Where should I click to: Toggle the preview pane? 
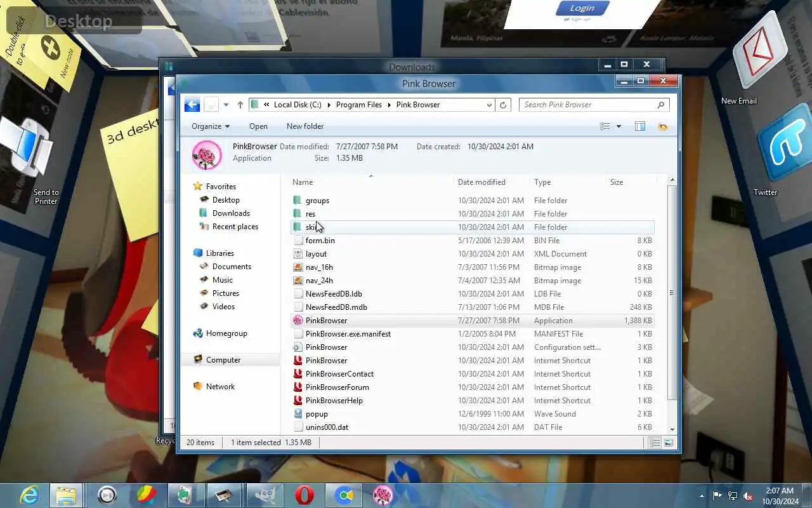tap(640, 126)
